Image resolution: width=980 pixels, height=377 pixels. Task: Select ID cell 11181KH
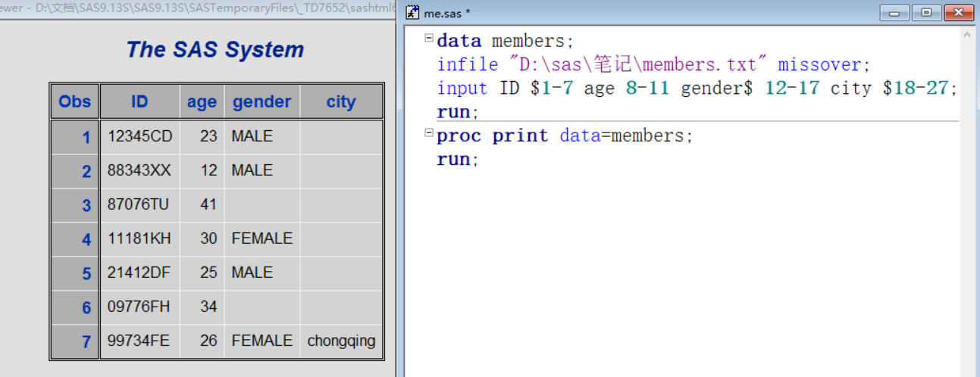tap(139, 239)
